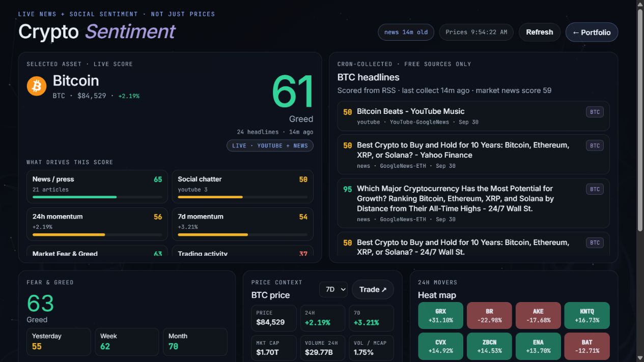Click the 24H +2.19% stat card
This screenshot has height=362, width=644.
coord(322,318)
